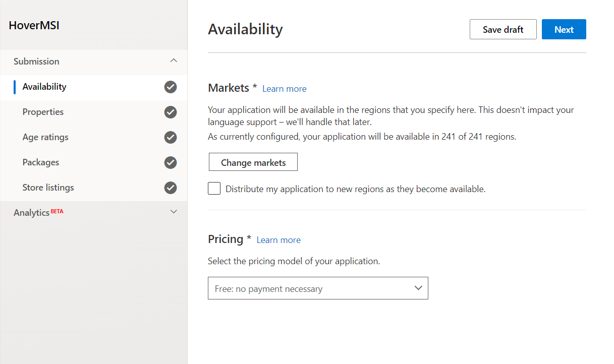Go to the Properties section
The width and height of the screenshot is (614, 364).
pos(93,112)
